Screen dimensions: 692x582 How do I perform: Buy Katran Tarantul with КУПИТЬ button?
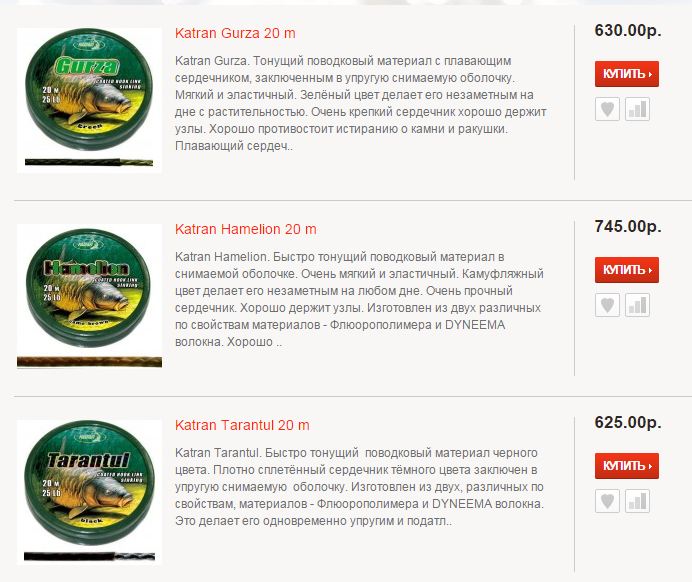tap(627, 466)
